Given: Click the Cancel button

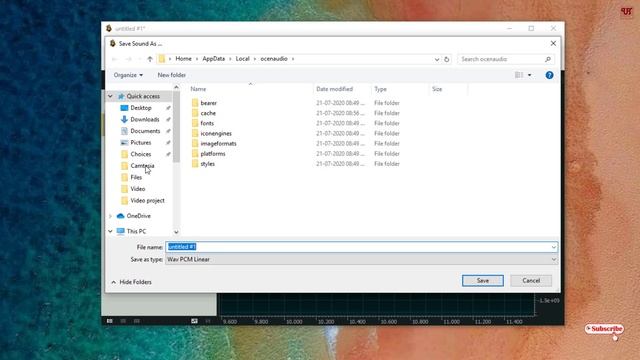Looking at the screenshot, I should [531, 280].
